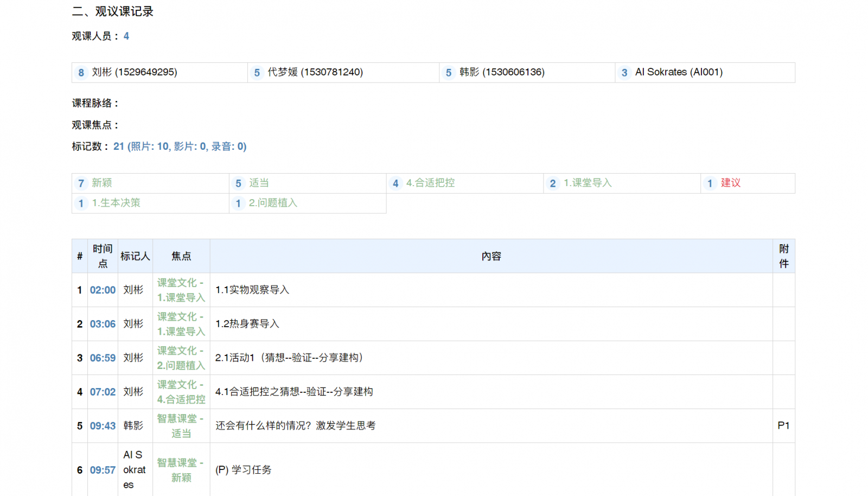The image size is (868, 496).
Task: Open attachment P1 in row 5
Action: click(x=783, y=426)
